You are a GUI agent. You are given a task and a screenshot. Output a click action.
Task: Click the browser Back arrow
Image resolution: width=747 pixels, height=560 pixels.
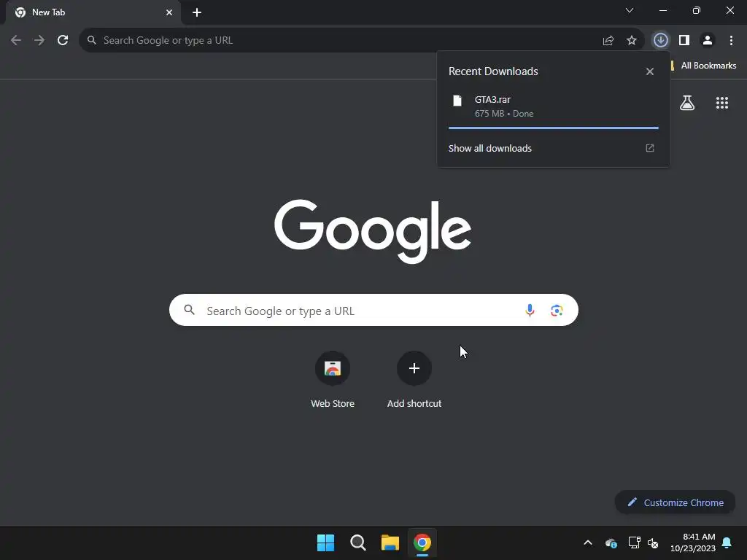(x=16, y=41)
